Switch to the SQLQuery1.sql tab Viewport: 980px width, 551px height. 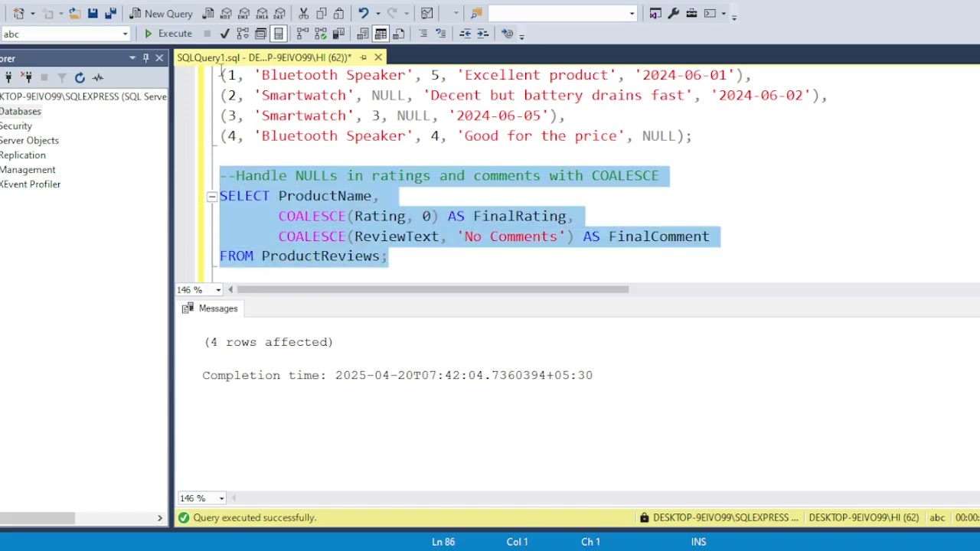pyautogui.click(x=264, y=57)
